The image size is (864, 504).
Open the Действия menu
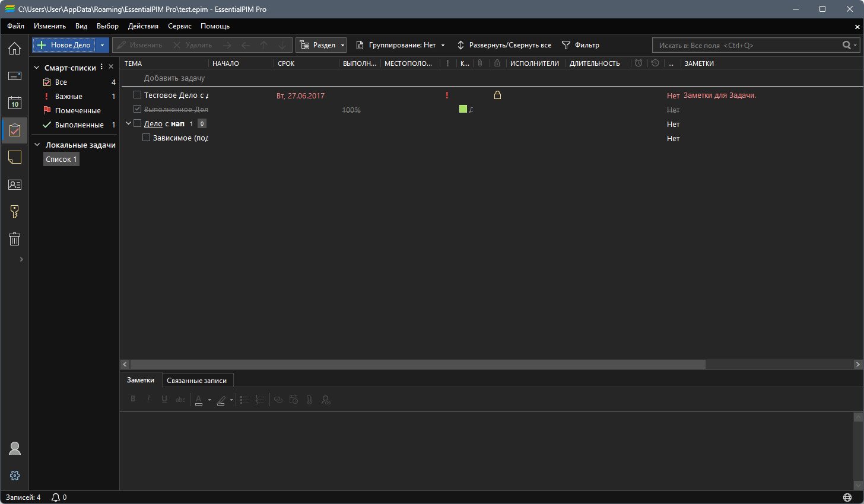point(143,26)
